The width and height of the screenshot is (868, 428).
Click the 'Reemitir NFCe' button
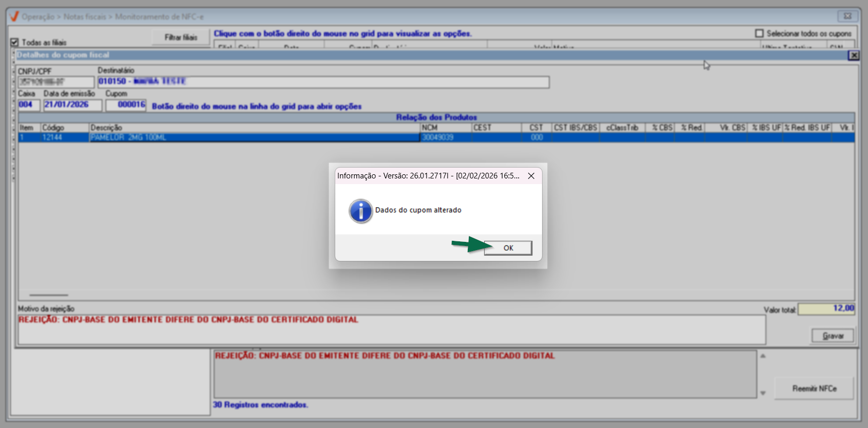814,388
